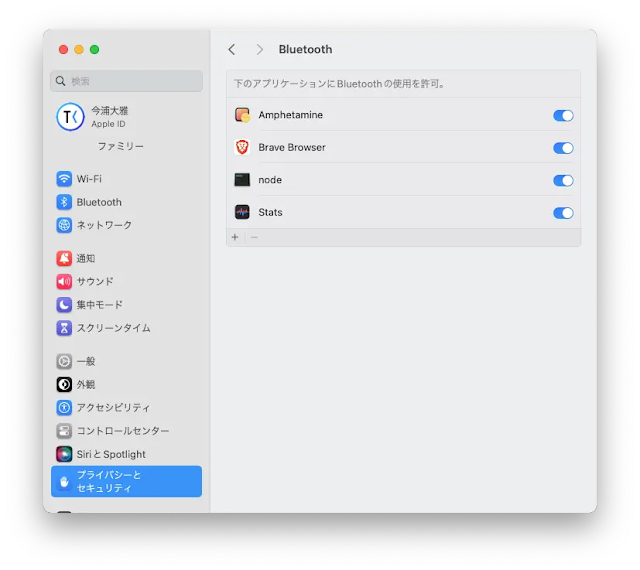
Task: Select サウンド in the sidebar
Action: (x=127, y=281)
